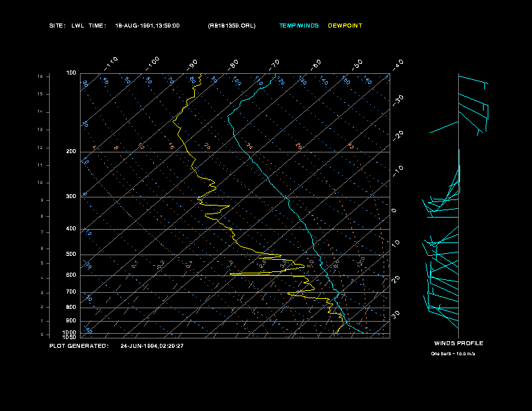Click the 12 km mark on height axis
This screenshot has width=532, height=411.
point(40,148)
